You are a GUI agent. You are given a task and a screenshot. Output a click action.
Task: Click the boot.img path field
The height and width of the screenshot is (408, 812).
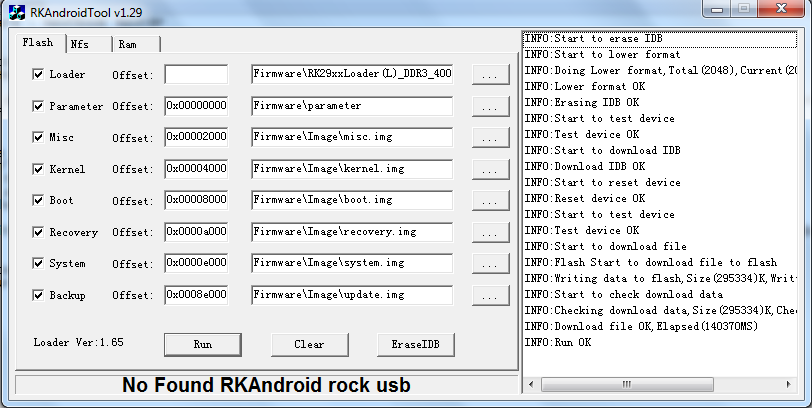[352, 200]
